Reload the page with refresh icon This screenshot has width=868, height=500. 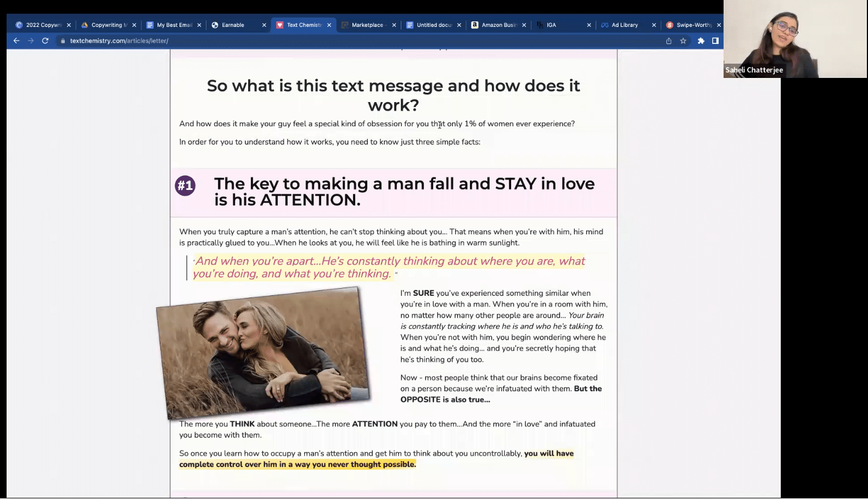46,41
